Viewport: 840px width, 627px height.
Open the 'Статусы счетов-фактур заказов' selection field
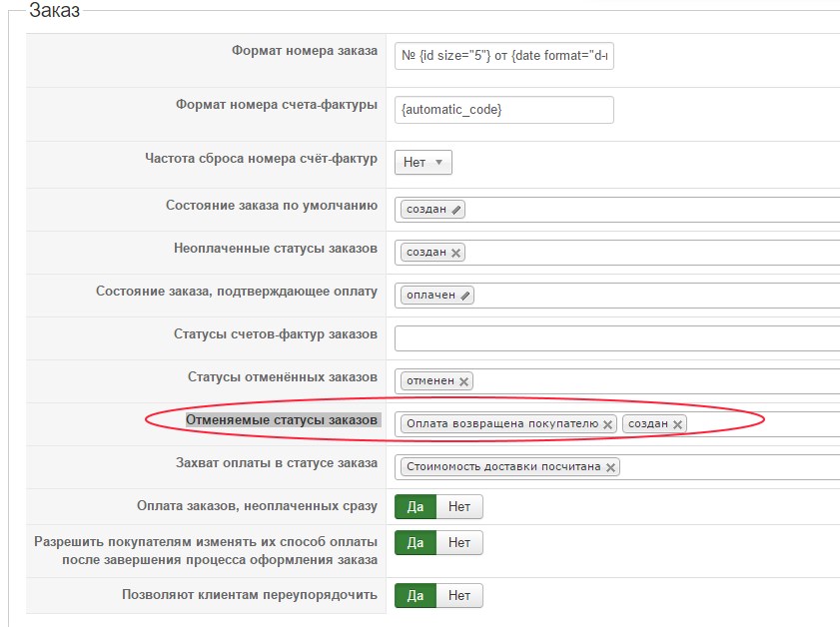pos(616,338)
